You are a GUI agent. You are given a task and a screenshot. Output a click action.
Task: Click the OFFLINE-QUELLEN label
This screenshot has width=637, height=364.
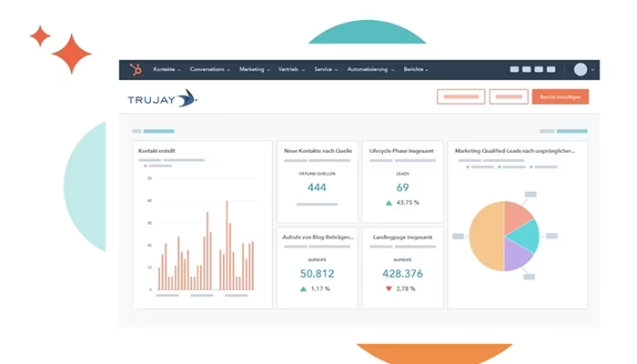tap(317, 174)
